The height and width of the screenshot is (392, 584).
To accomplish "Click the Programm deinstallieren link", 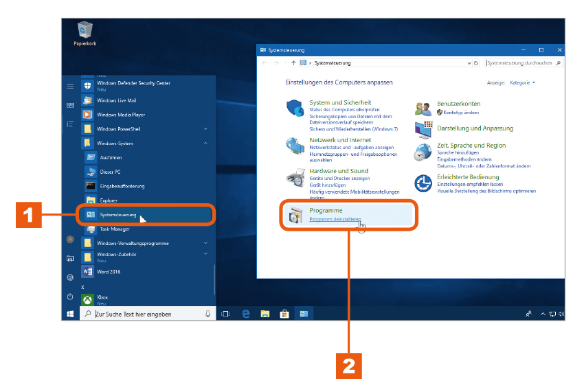I will coord(335,219).
